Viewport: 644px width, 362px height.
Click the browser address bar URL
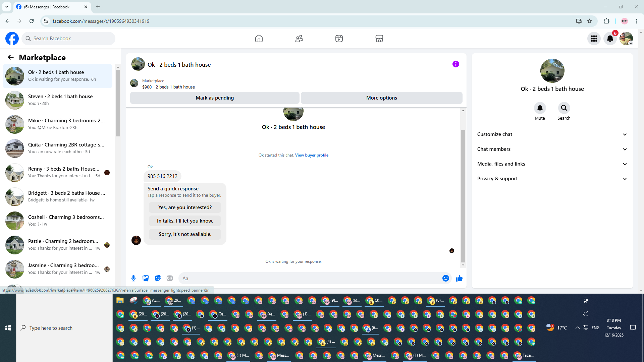tap(101, 21)
